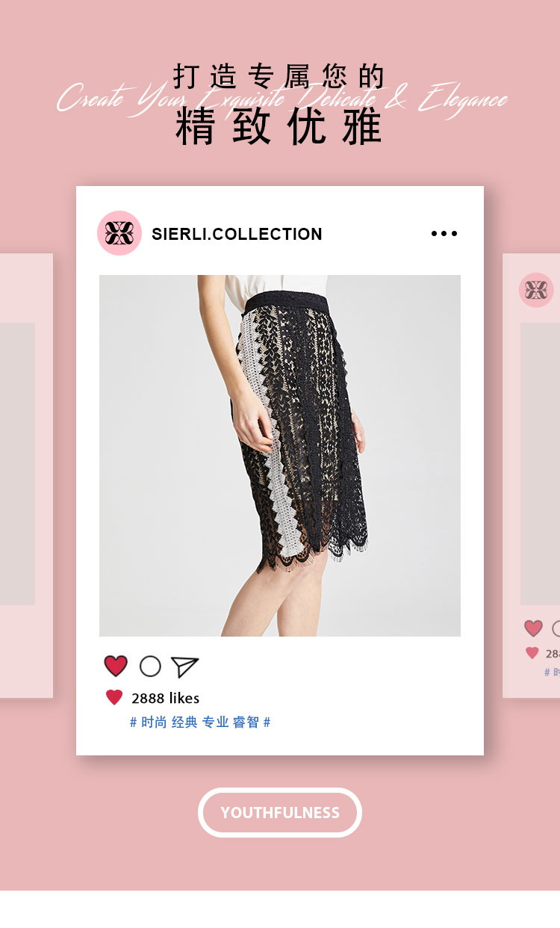Screen dimensions: 560x928
Task: Like the post with the large heart icon
Action: [116, 666]
